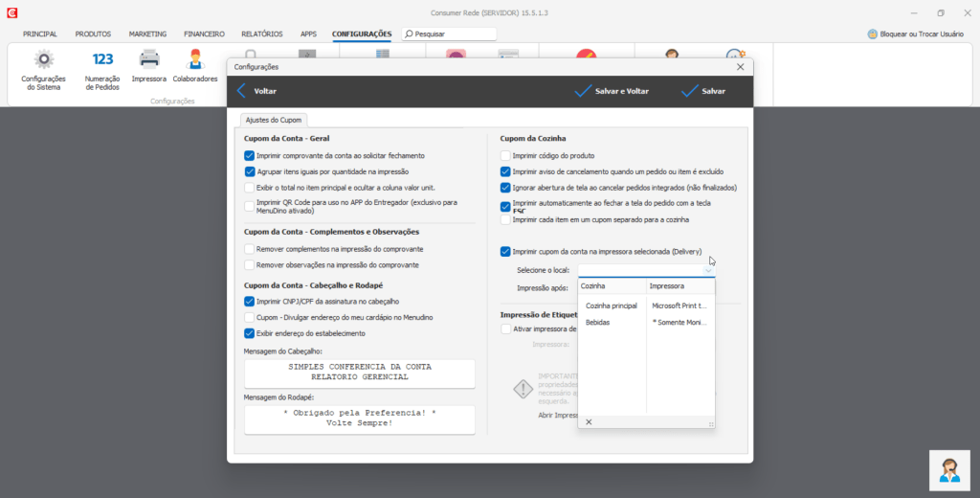The width and height of the screenshot is (980, 498).
Task: Uncheck Exibir endereço do estabelecimento
Action: [x=250, y=333]
